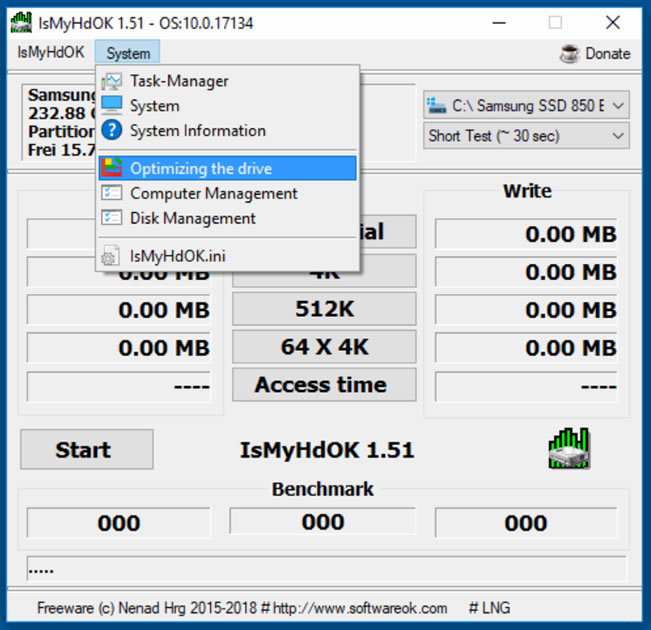Screen dimensions: 651x630
Task: Click the green hard drive benchmark logo
Action: click(x=569, y=449)
